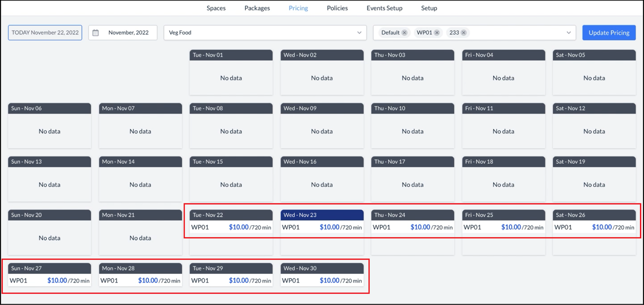Viewport: 644px width, 305px height.
Task: Open the Sun - Nov 27 pricing card
Action: tap(50, 274)
